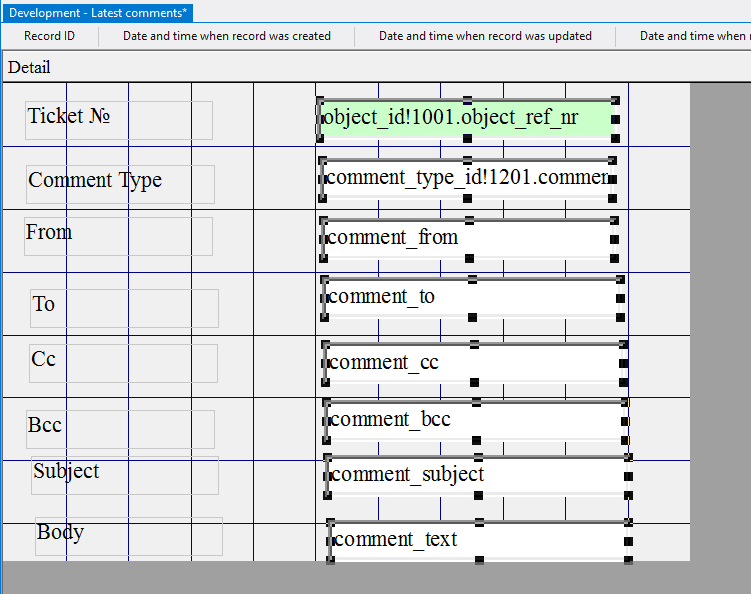
Task: Select the record created date column header
Action: point(227,36)
